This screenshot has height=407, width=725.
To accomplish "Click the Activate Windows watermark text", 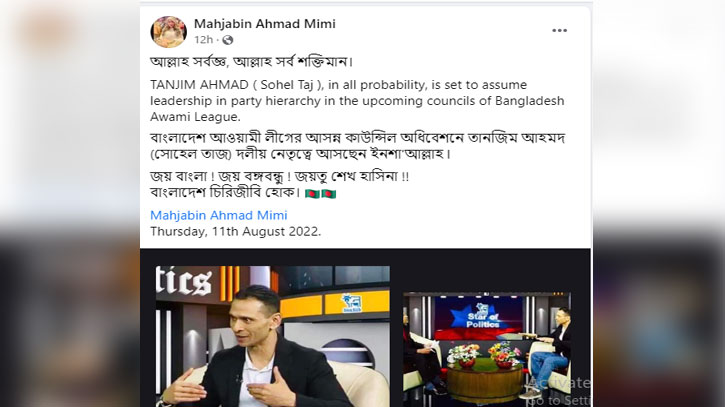I will coord(559,391).
